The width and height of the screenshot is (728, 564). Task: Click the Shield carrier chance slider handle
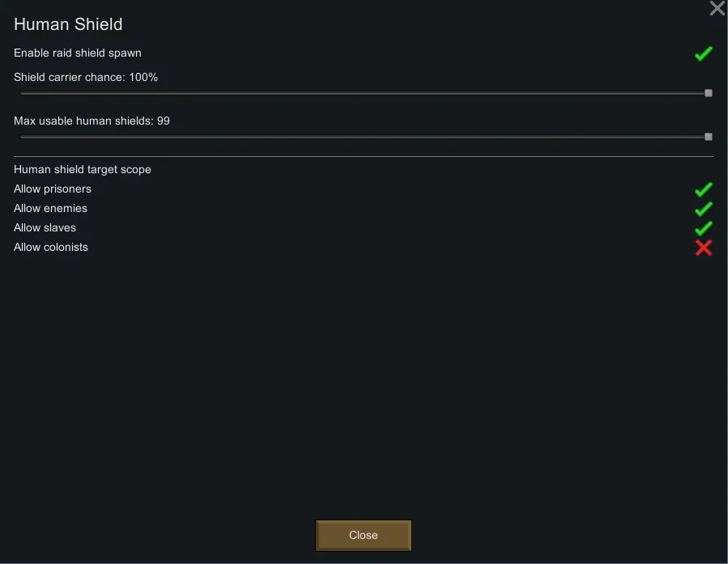pos(709,93)
